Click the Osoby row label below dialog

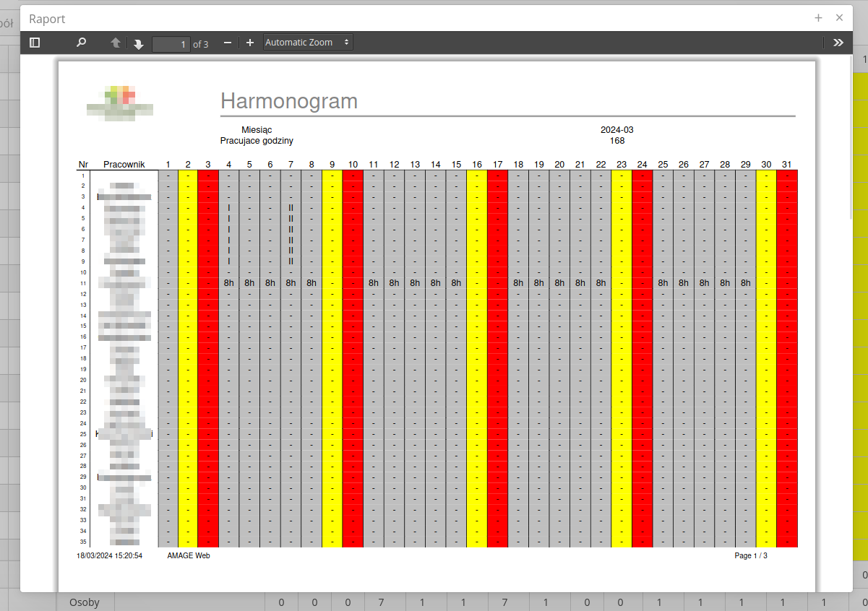click(85, 602)
